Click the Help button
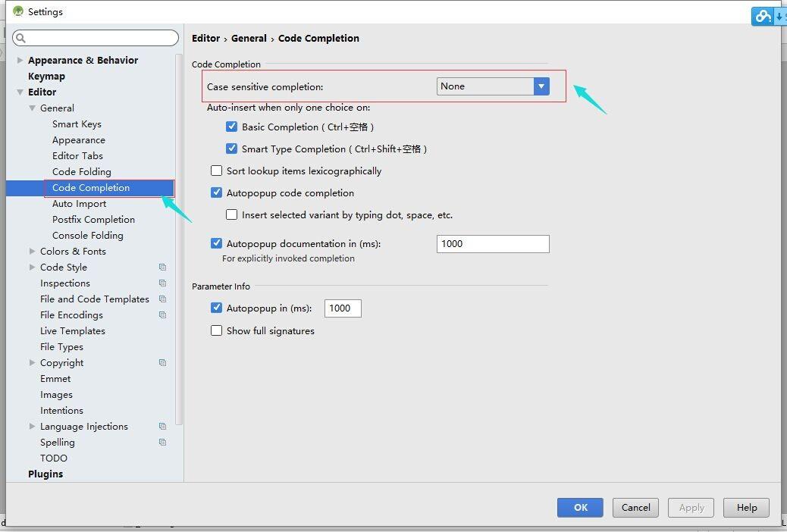The width and height of the screenshot is (787, 532). [x=746, y=507]
